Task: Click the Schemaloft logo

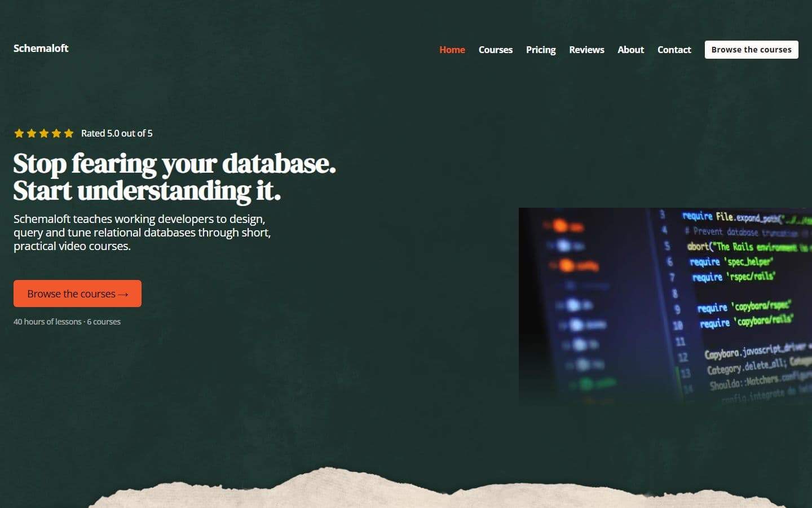Action: (41, 49)
